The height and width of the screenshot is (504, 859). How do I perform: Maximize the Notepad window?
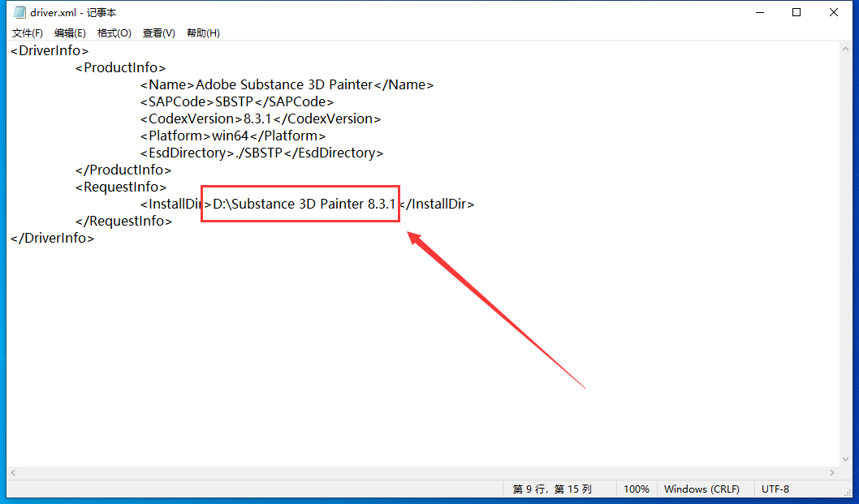796,13
